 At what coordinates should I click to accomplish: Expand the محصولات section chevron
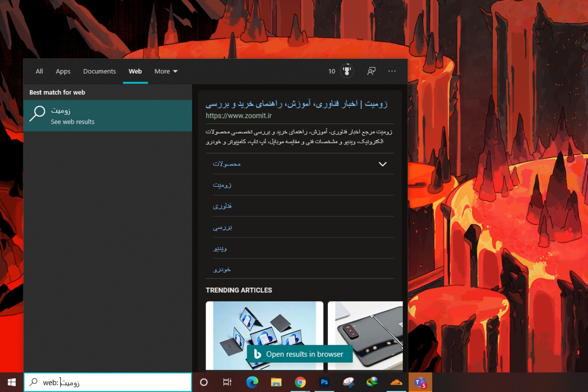coord(383,164)
